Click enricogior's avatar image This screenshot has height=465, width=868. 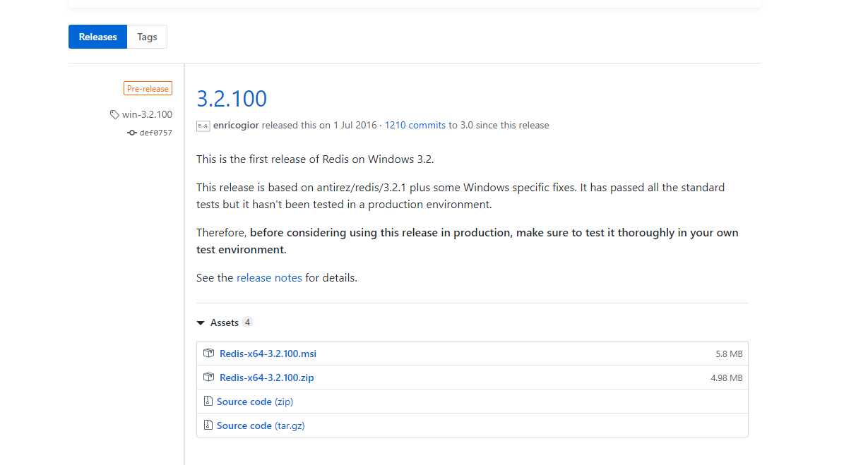coord(203,126)
